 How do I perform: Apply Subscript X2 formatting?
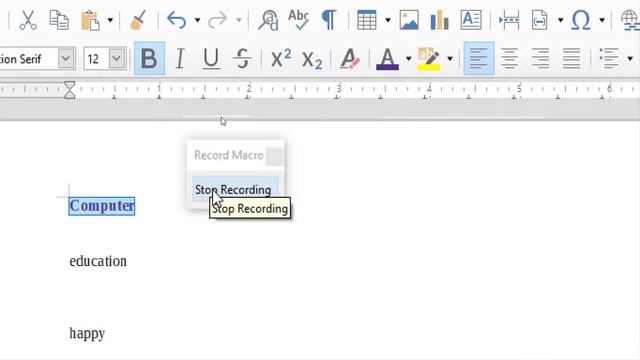[x=312, y=59]
